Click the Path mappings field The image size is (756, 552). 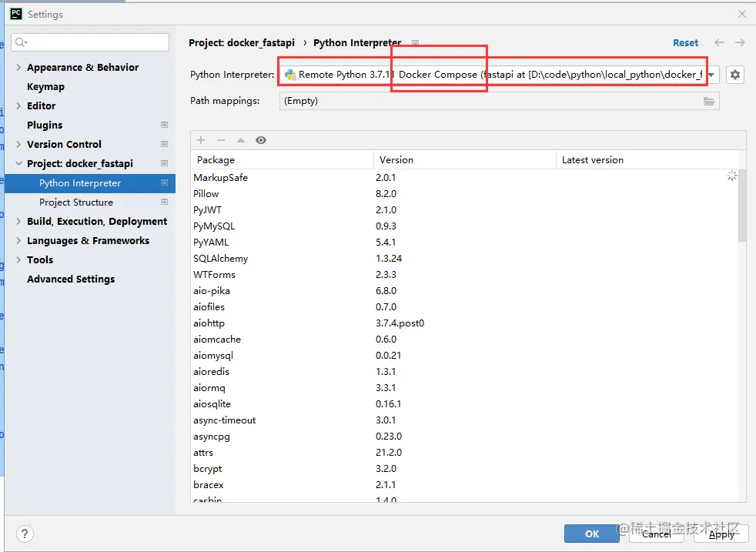tap(499, 101)
